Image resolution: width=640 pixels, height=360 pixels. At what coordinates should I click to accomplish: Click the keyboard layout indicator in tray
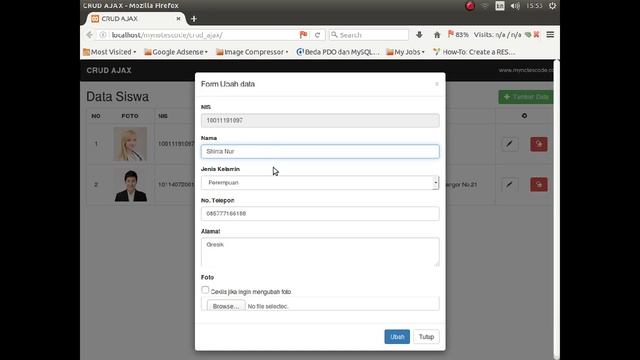point(500,6)
